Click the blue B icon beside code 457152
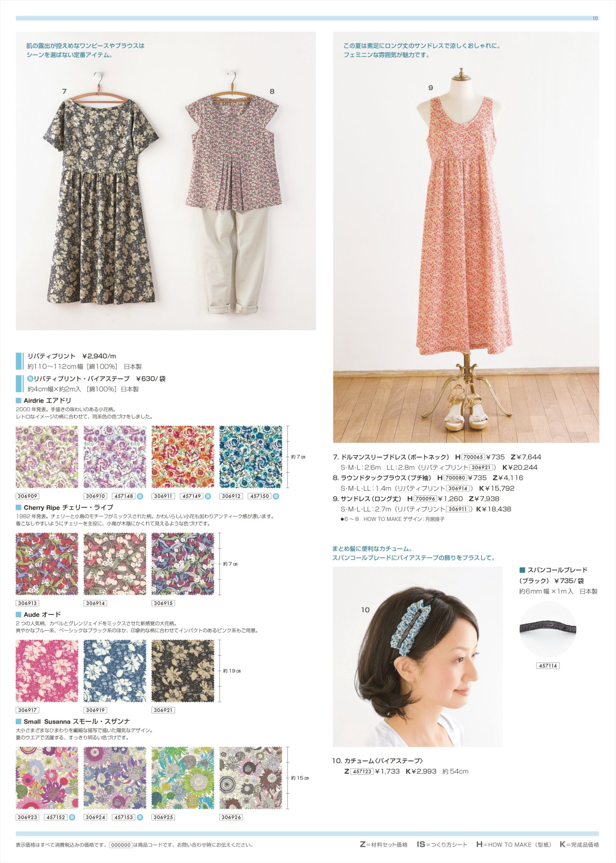Viewport: 616px width, 863px height. click(x=72, y=817)
